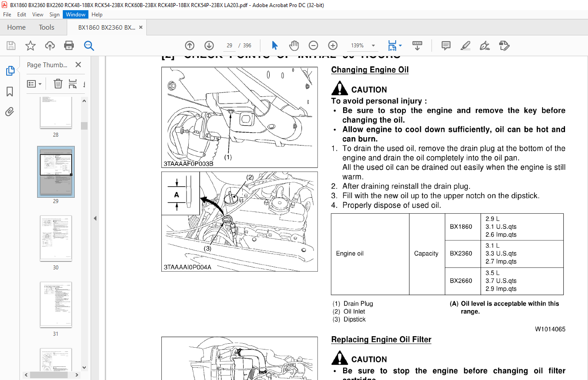Open Page Thumbnails panel in left rail

pos(10,71)
